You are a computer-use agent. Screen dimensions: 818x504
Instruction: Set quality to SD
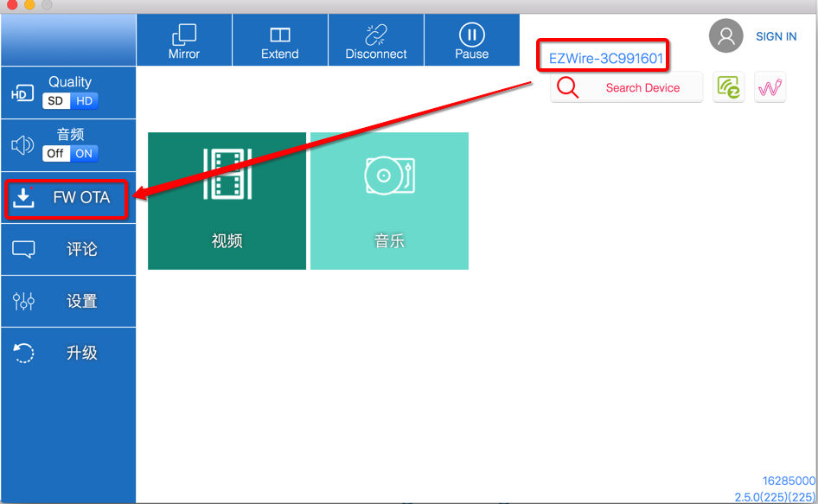tap(56, 100)
